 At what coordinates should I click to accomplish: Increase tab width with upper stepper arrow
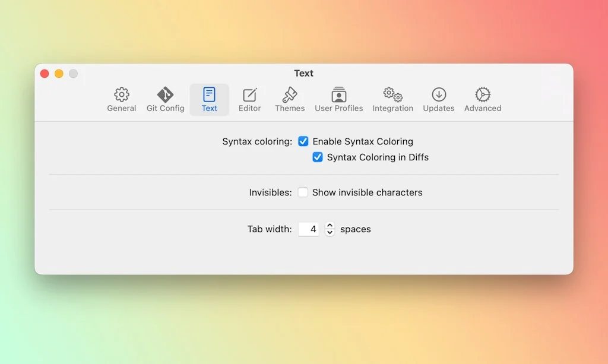330,226
